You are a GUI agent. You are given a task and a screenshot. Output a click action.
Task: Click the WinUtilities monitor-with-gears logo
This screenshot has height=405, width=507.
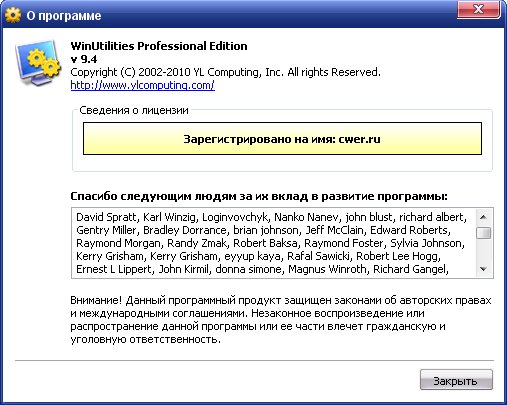pos(38,63)
